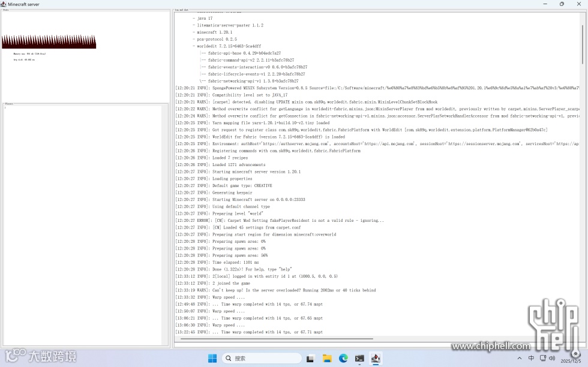Click 'Preparing spawn area: 56%' line

221,255
